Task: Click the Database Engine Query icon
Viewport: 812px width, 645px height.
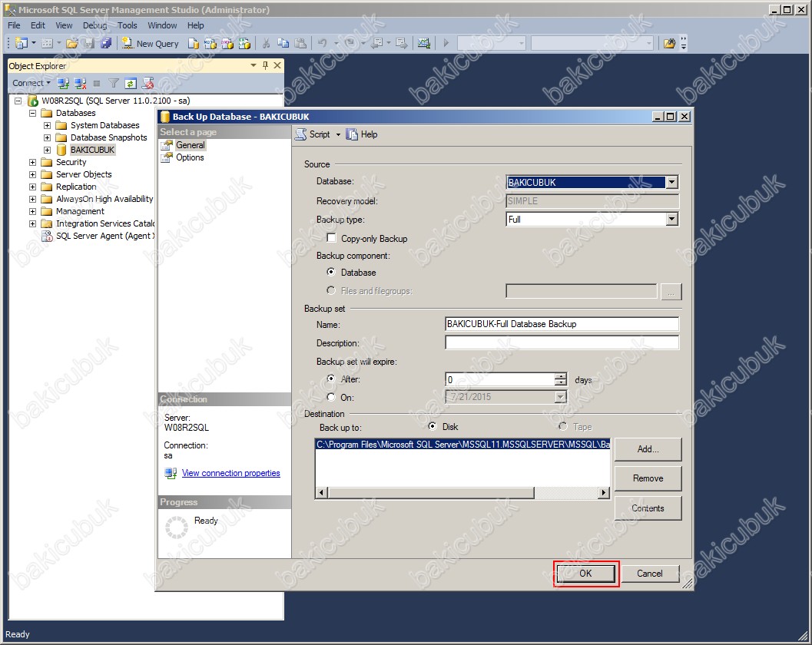Action: click(193, 44)
